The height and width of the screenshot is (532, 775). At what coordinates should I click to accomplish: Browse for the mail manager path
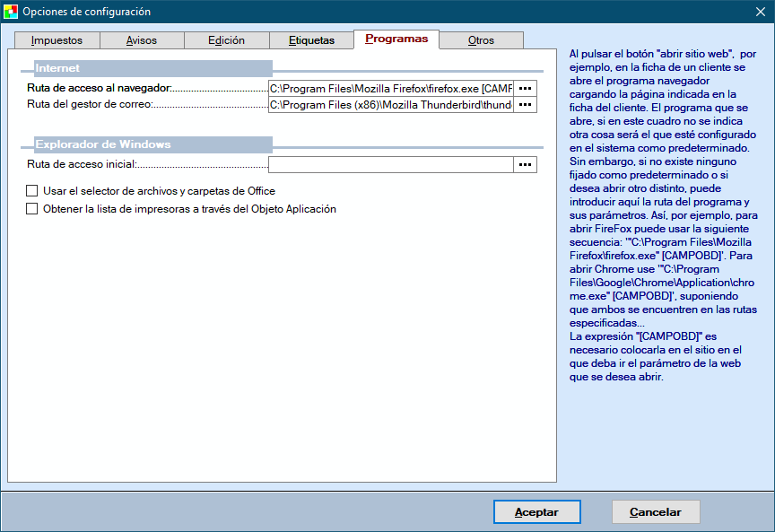[x=525, y=105]
